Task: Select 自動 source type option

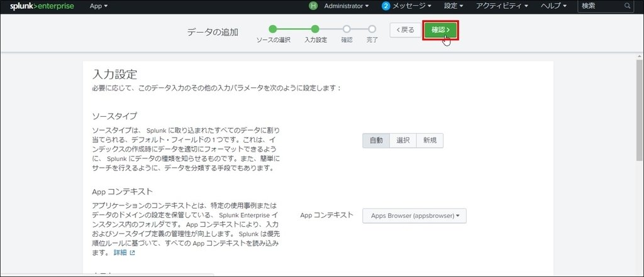Action: pos(376,141)
